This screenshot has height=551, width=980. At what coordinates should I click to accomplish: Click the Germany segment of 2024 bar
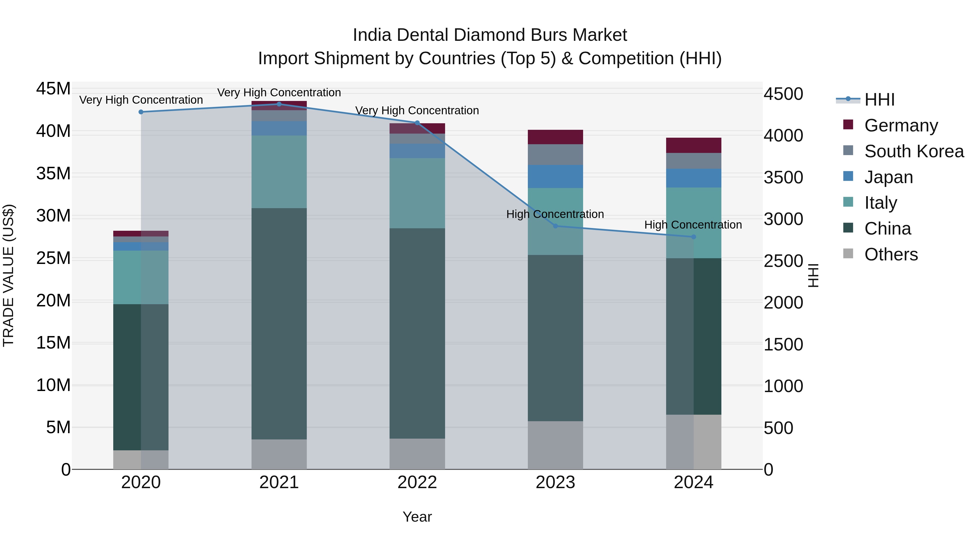tap(694, 145)
